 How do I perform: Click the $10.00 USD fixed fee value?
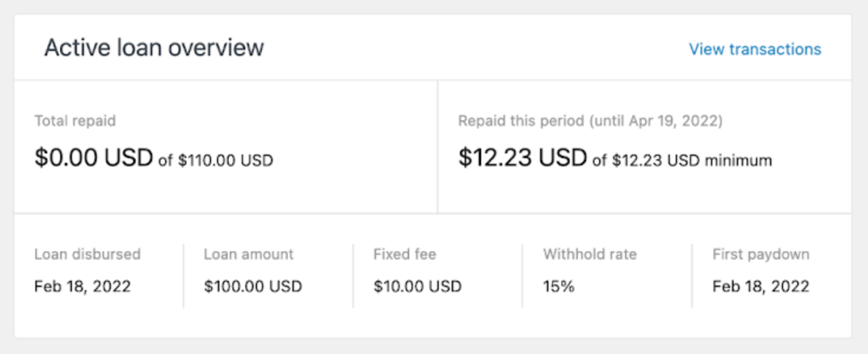tap(417, 286)
